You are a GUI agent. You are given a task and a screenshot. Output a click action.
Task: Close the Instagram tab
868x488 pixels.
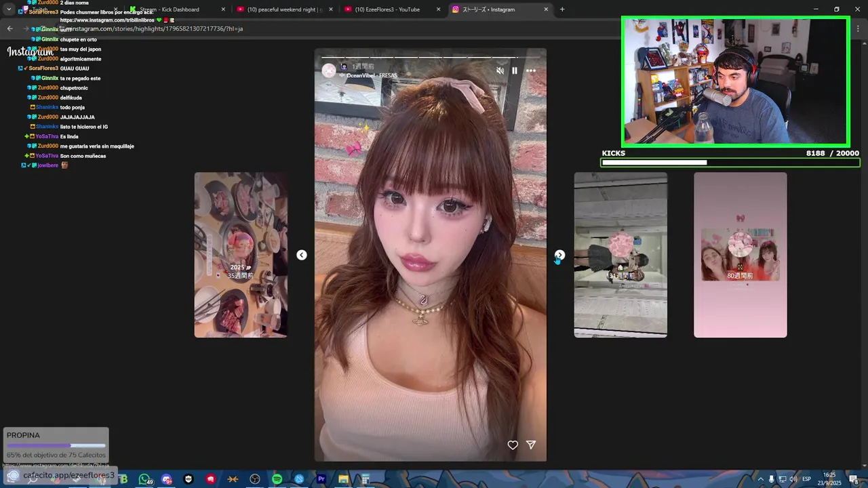546,9
